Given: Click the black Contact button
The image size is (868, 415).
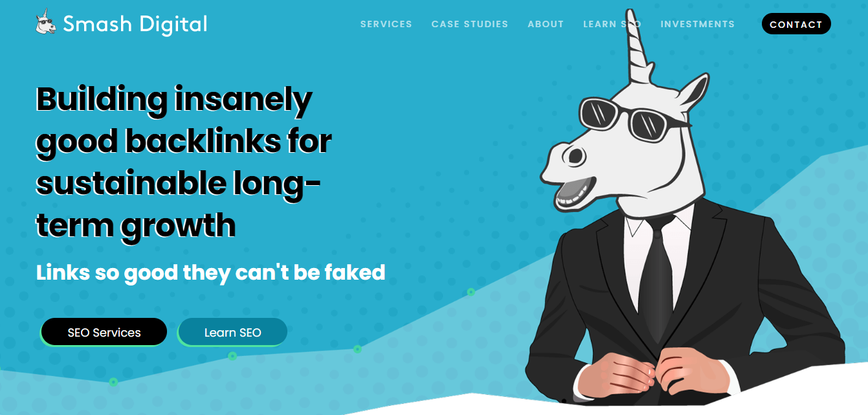Looking at the screenshot, I should [796, 25].
